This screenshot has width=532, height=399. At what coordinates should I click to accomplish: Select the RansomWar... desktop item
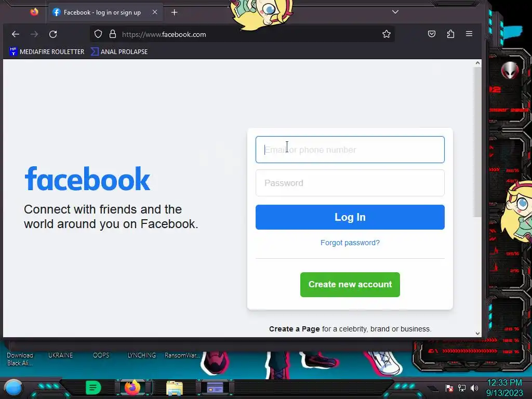coord(182,355)
